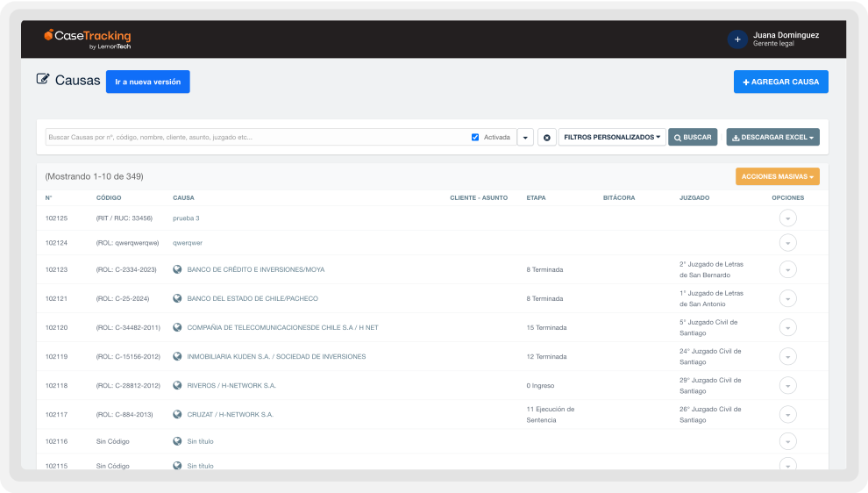This screenshot has height=493, width=868.
Task: Open the Acciones Masivas menu
Action: click(777, 176)
